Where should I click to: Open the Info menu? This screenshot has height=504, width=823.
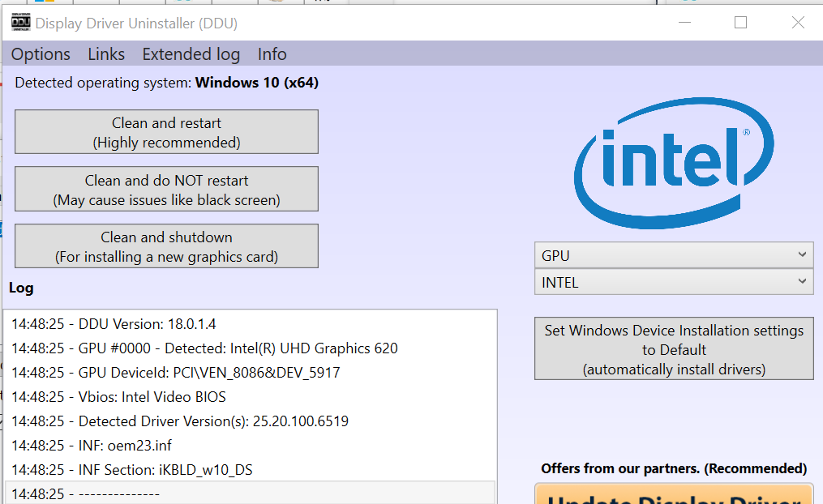tap(272, 54)
